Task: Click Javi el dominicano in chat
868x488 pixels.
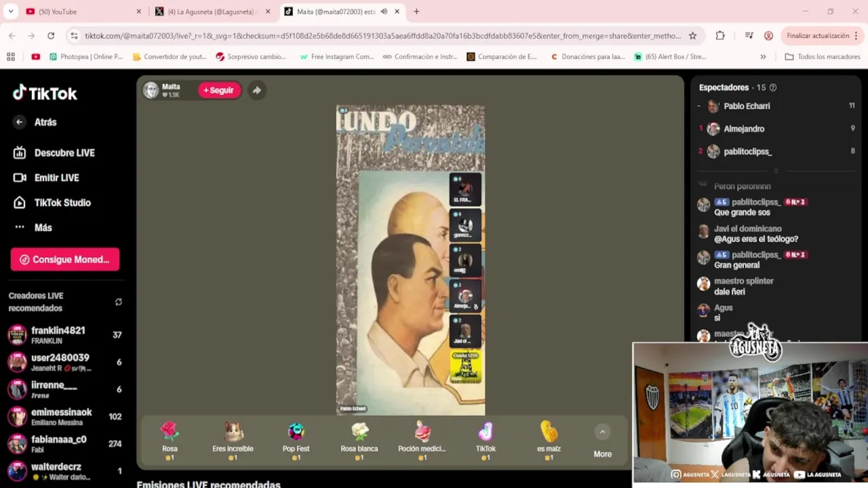Action: point(748,229)
